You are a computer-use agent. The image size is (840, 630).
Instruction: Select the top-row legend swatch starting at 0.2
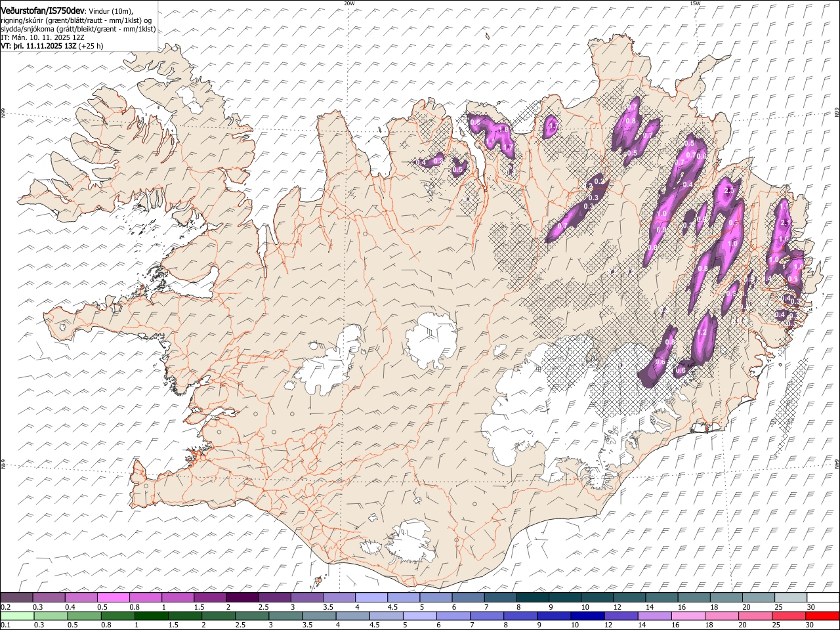pos(16,597)
